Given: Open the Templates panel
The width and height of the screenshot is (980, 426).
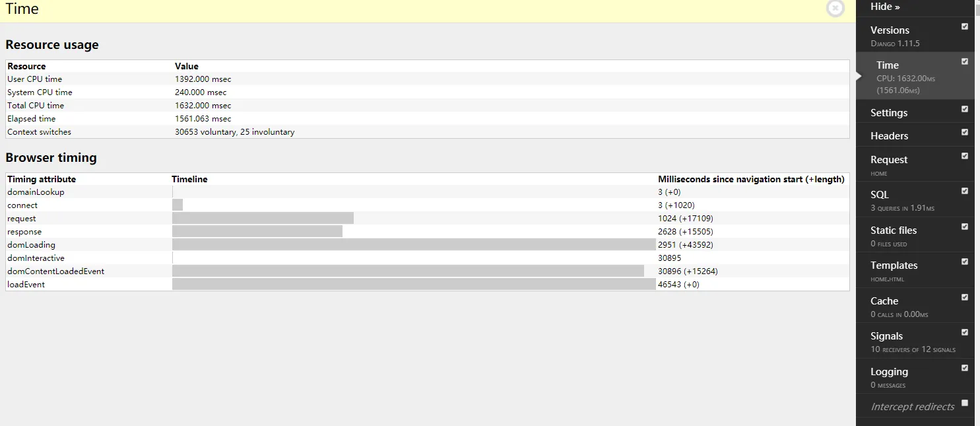Looking at the screenshot, I should 894,266.
